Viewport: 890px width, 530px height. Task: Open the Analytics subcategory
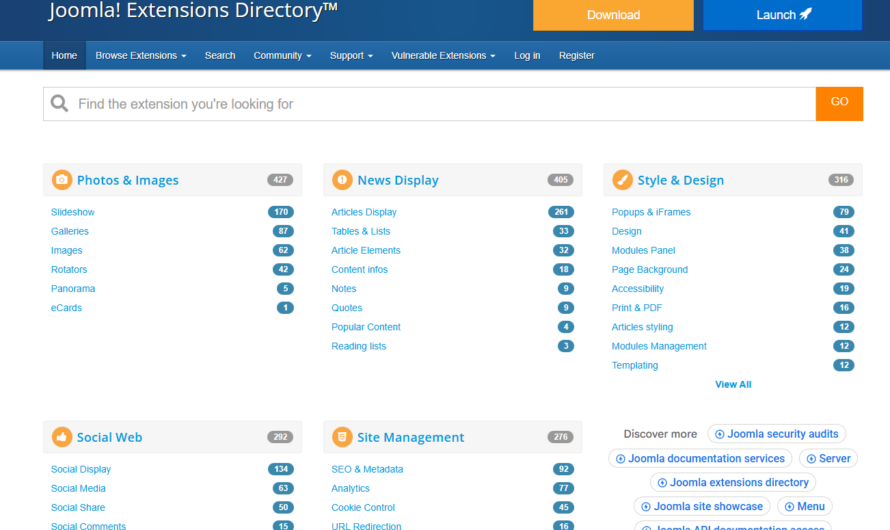(351, 489)
